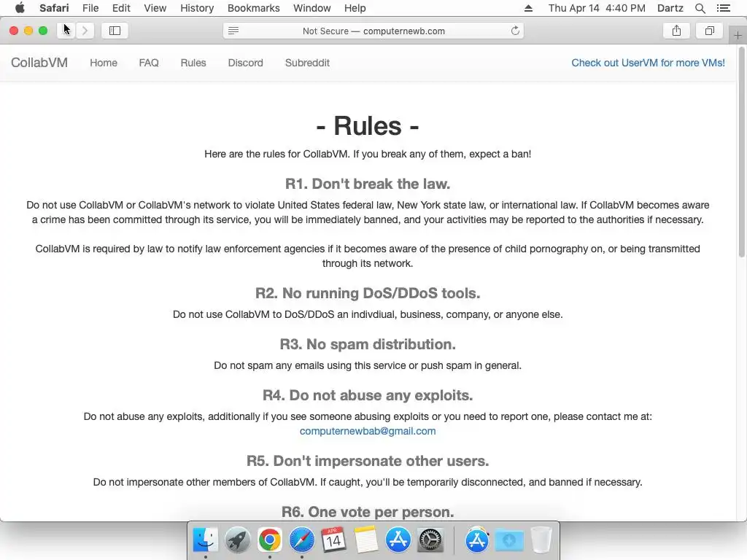Open the Trash in the Dock

pyautogui.click(x=541, y=540)
